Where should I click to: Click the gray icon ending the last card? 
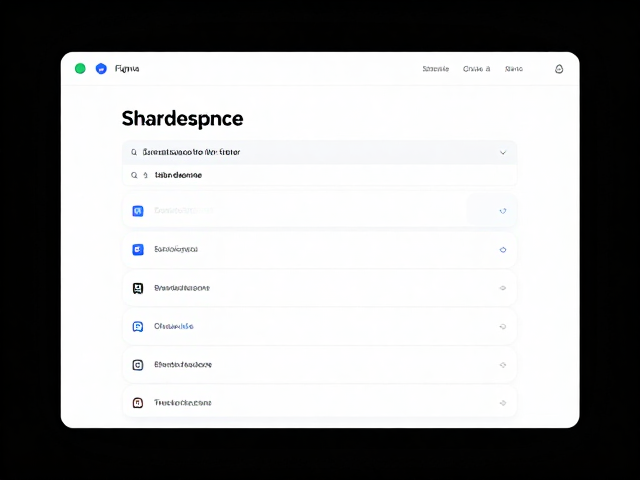pyautogui.click(x=503, y=403)
